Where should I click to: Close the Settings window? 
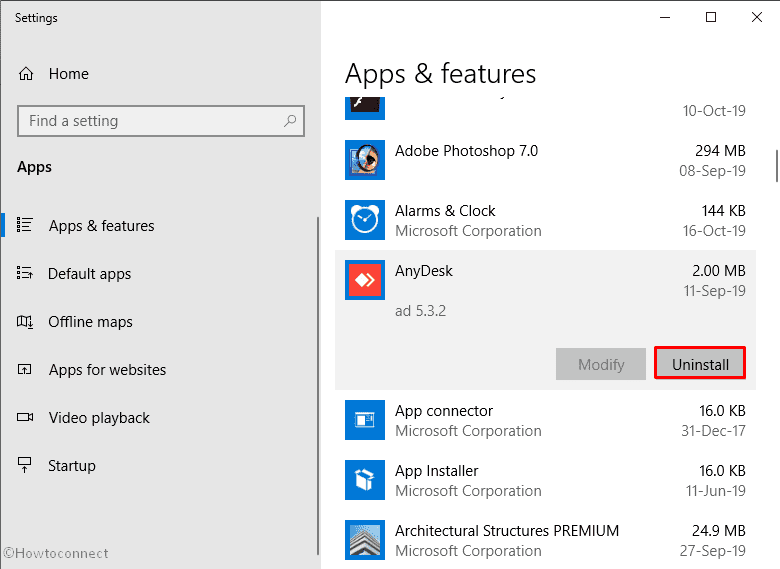[x=757, y=17]
